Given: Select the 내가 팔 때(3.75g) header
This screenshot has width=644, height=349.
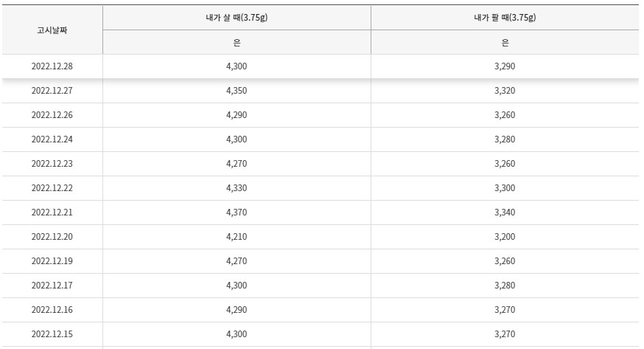Looking at the screenshot, I should [505, 17].
